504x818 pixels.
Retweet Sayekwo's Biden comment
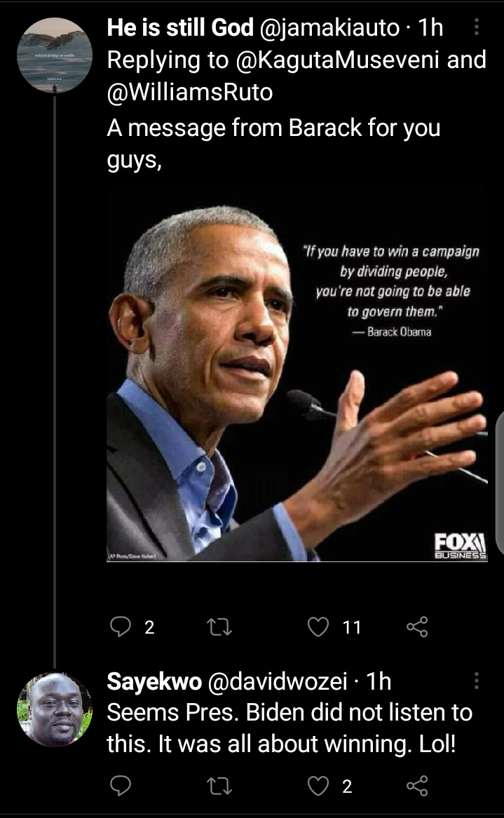coord(219,786)
